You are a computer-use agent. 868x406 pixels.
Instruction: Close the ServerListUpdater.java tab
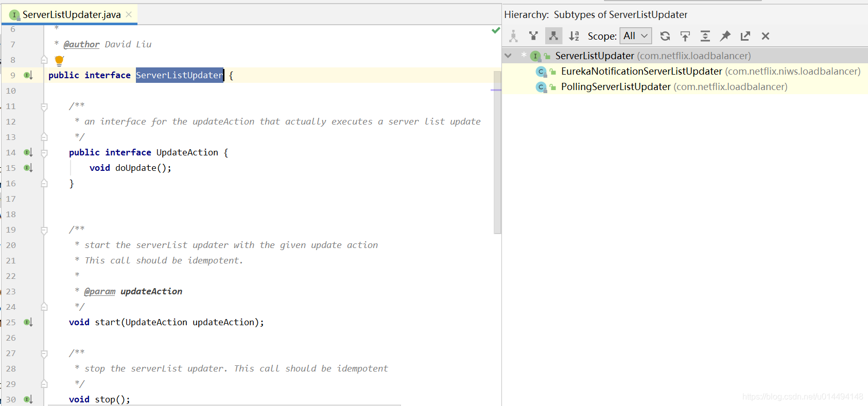pyautogui.click(x=129, y=14)
